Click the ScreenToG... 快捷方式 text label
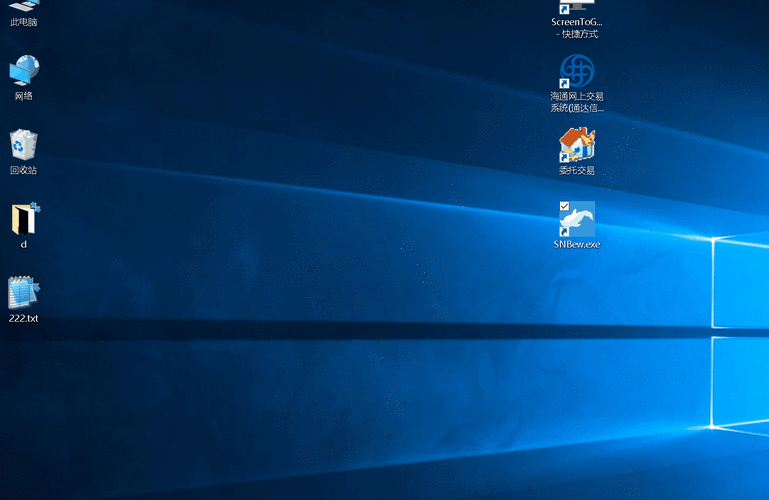 (577, 28)
